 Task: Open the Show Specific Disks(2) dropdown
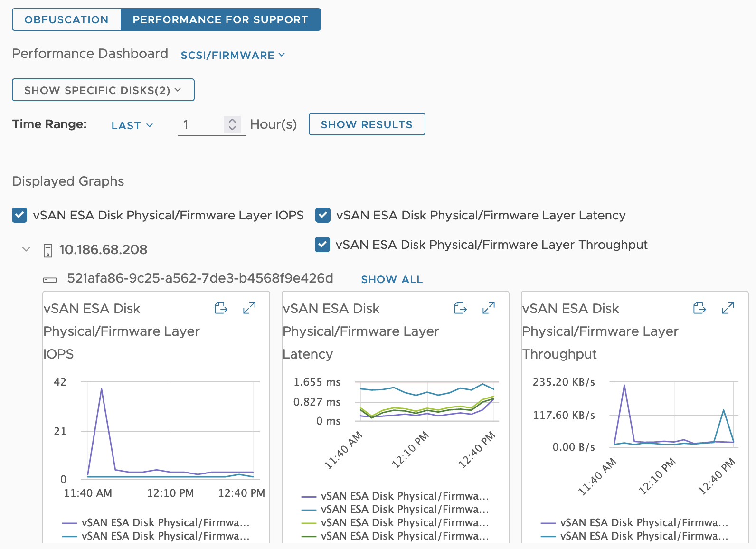tap(103, 90)
